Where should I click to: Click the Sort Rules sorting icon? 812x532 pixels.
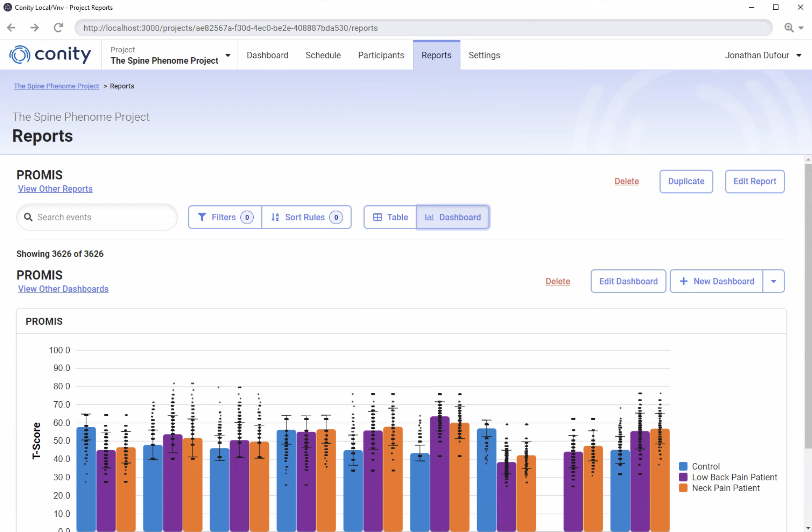275,217
